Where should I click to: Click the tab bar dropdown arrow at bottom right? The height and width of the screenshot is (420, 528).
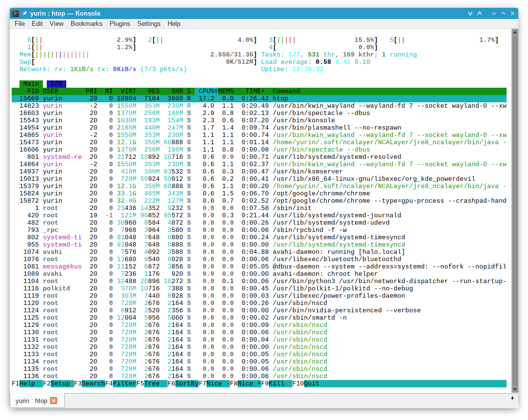[512, 399]
